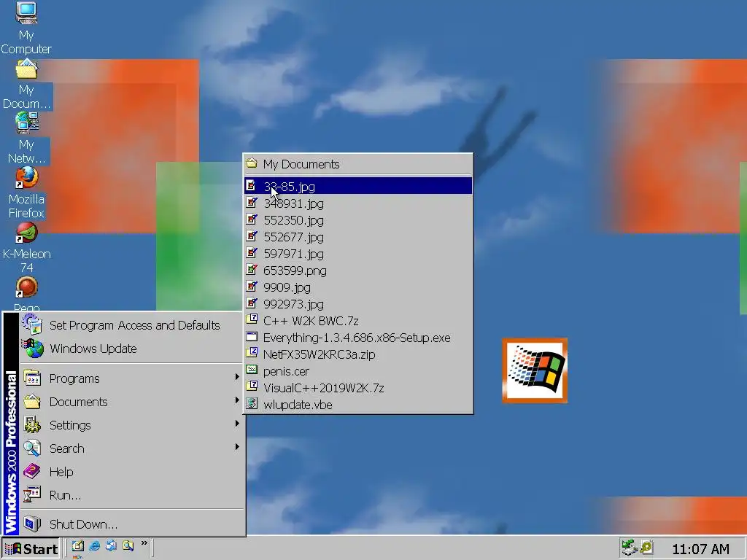This screenshot has width=747, height=560.
Task: Open recent file 552350.jpg
Action: point(358,220)
